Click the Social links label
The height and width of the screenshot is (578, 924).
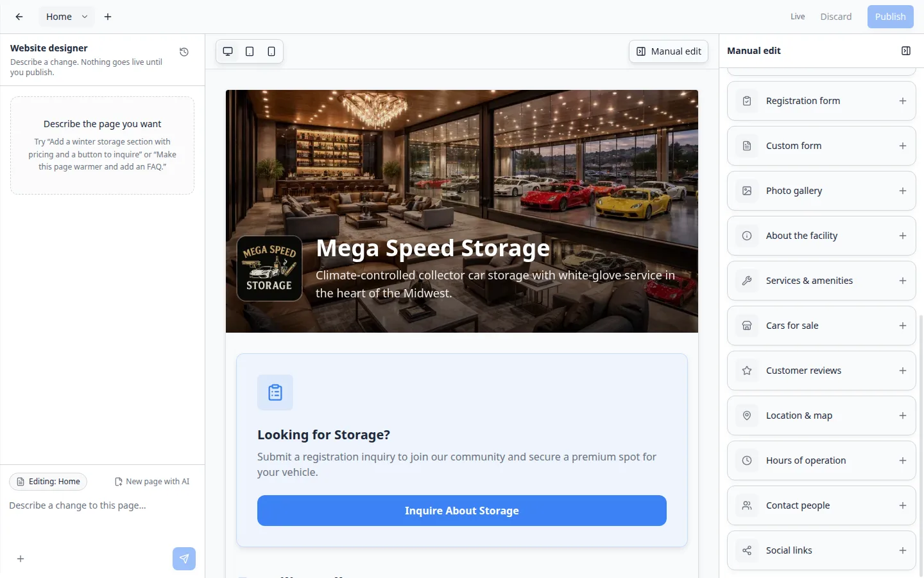[x=789, y=550]
